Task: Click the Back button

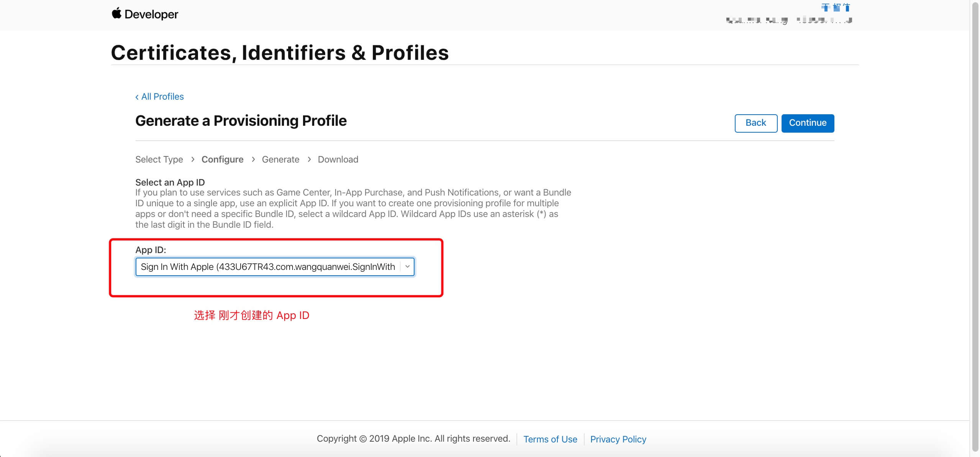Action: tap(756, 123)
